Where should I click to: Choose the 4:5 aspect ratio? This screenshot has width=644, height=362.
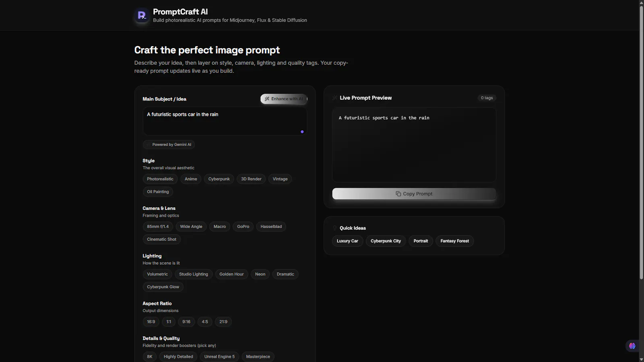point(205,322)
